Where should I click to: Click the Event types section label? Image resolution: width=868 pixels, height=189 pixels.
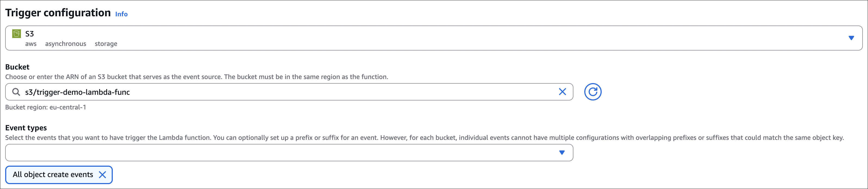tap(26, 128)
